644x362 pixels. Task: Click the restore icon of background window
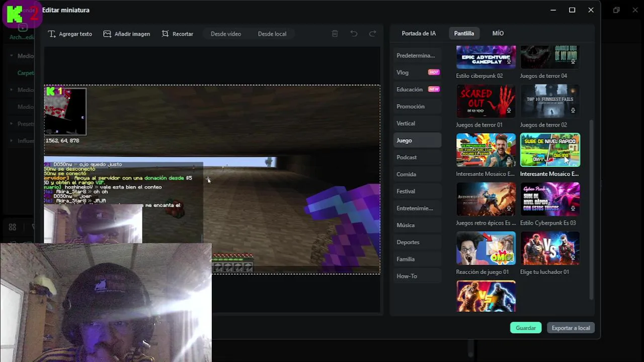pos(616,10)
